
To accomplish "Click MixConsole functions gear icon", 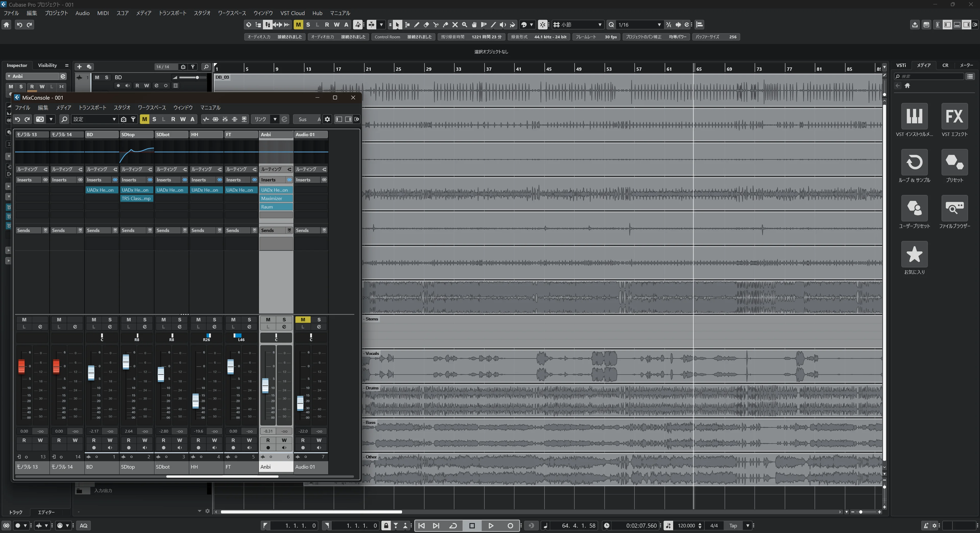I will (327, 119).
